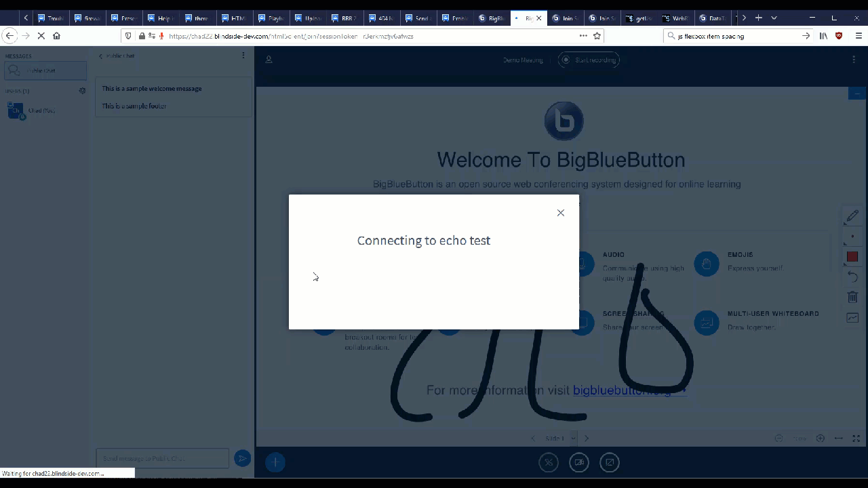This screenshot has width=868, height=488.
Task: Zoom in the presentation
Action: click(x=820, y=439)
